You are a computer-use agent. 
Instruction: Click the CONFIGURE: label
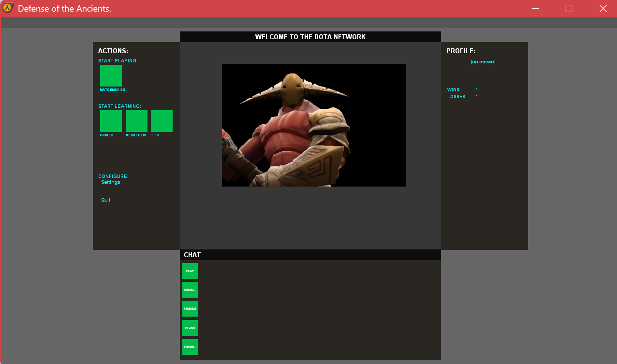(x=114, y=176)
